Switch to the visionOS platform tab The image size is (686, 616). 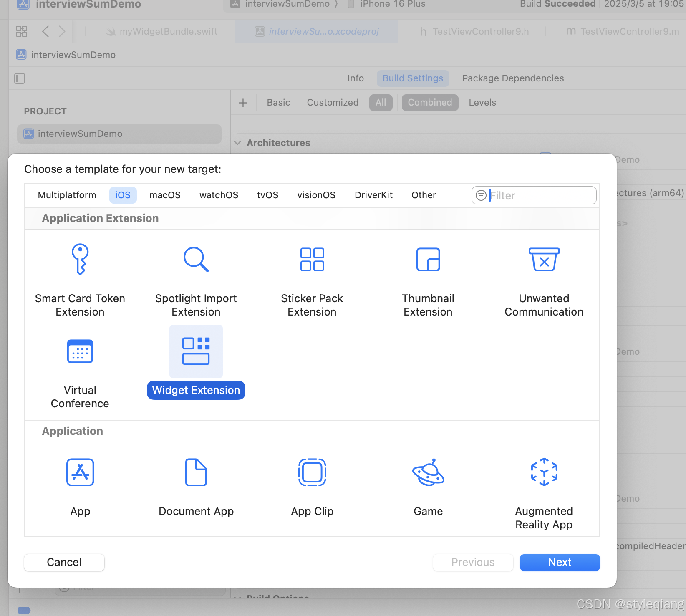316,195
